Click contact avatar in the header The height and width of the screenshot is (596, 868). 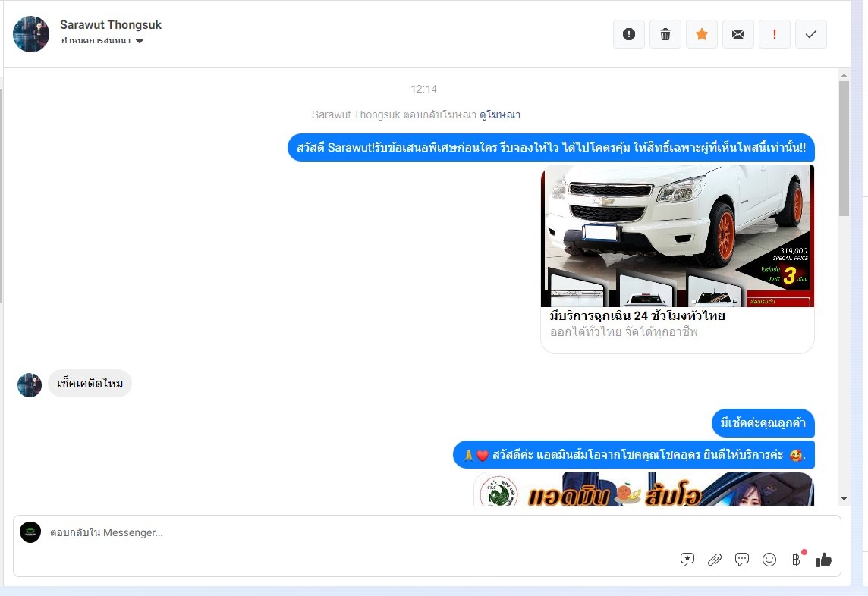coord(31,34)
